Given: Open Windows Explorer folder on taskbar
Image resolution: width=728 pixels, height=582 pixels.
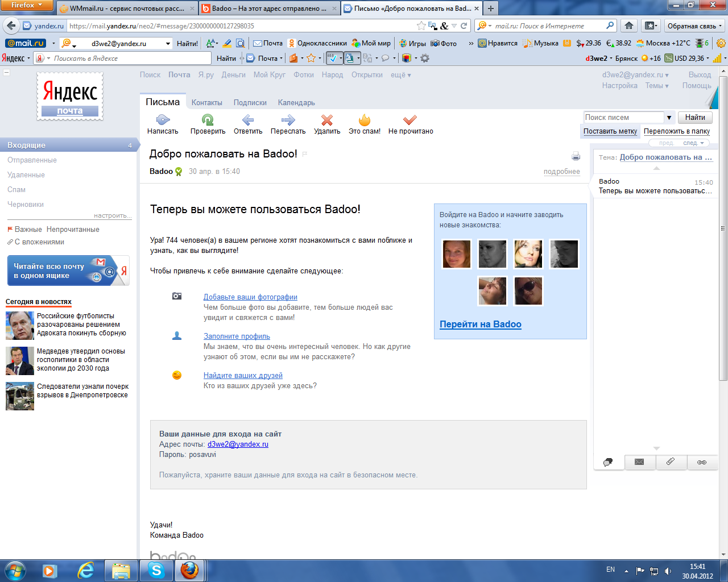Looking at the screenshot, I should [121, 570].
